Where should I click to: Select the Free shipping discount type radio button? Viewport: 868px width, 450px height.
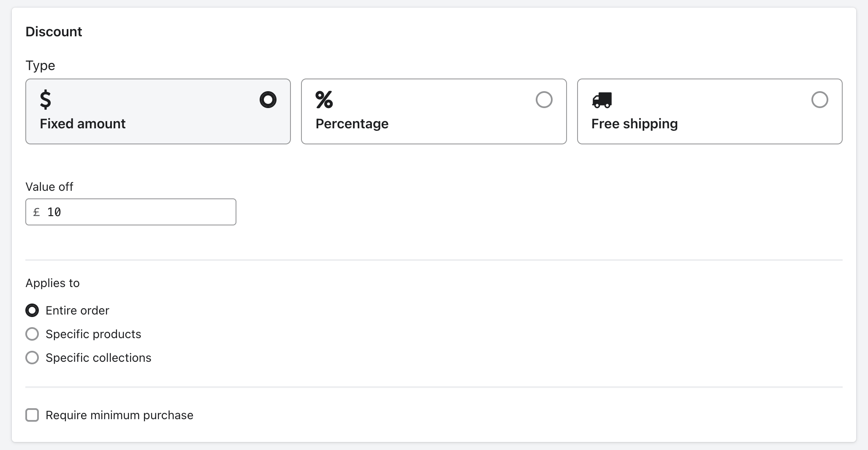[x=819, y=100]
